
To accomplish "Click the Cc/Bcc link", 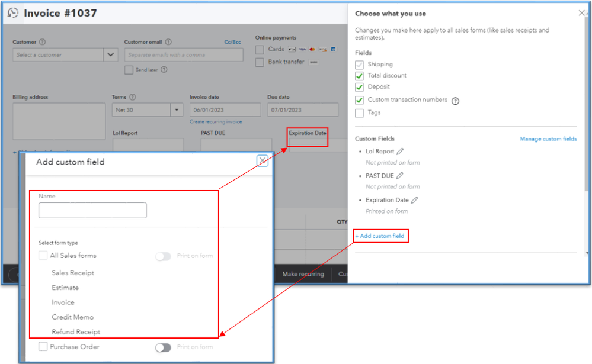I will tap(232, 42).
